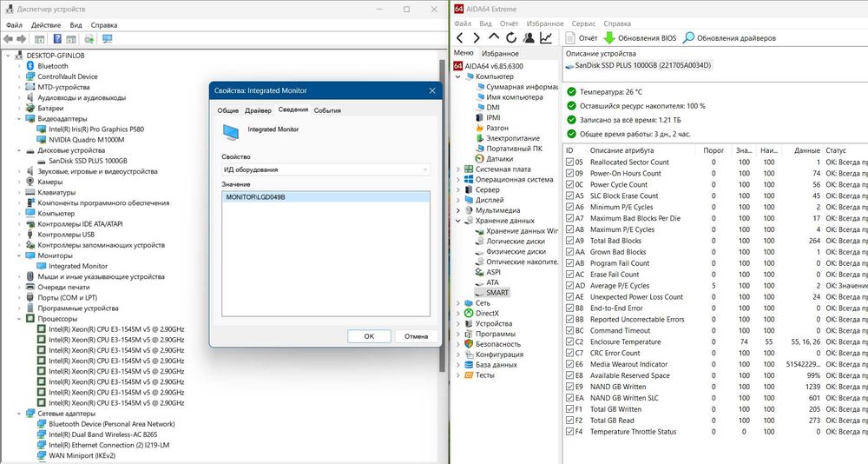Viewport: 868px width, 464px height.
Task: Select Датчики sensor item in AIDA64
Action: tap(499, 158)
